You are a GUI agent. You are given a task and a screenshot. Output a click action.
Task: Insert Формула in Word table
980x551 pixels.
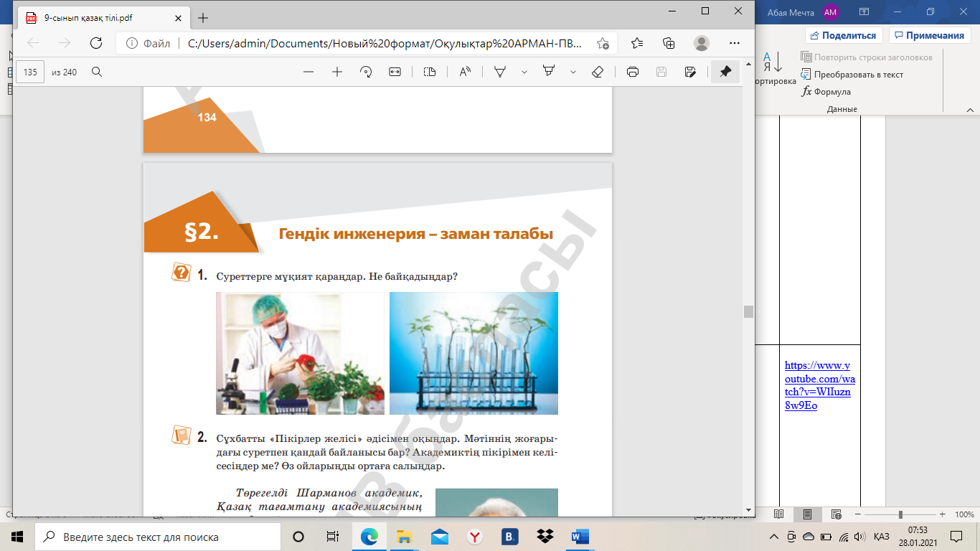[x=826, y=92]
